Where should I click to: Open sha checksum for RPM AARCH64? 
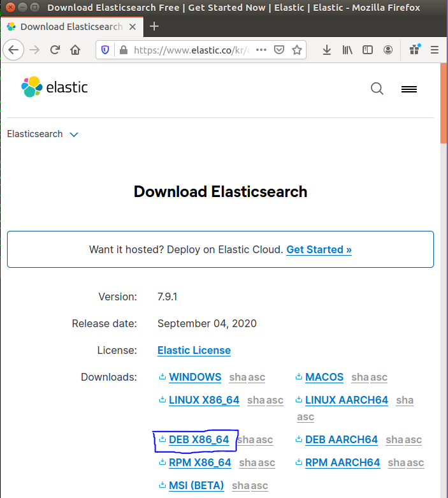(x=396, y=463)
